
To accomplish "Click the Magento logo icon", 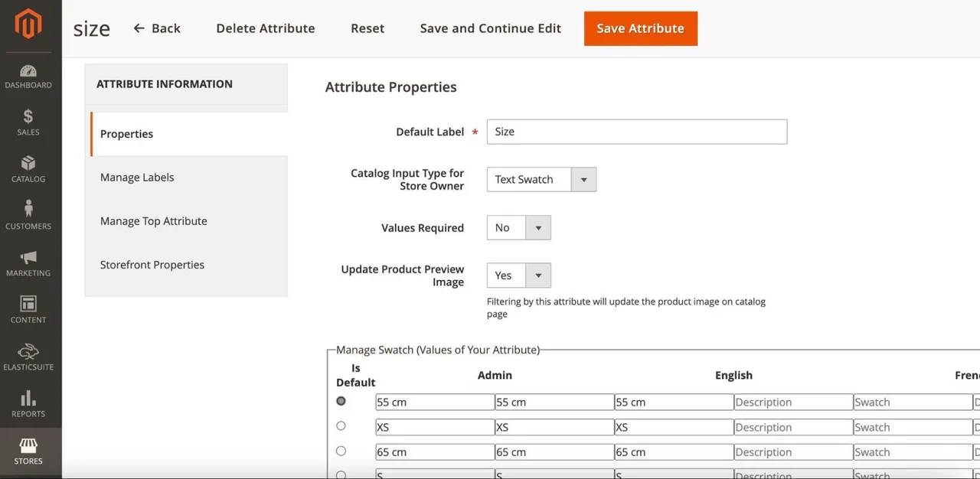I will [x=28, y=24].
